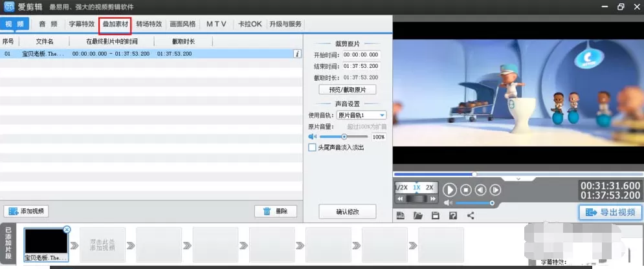This screenshot has height=269, width=644.
Task: Click the player volume slider
Action: click(475, 203)
